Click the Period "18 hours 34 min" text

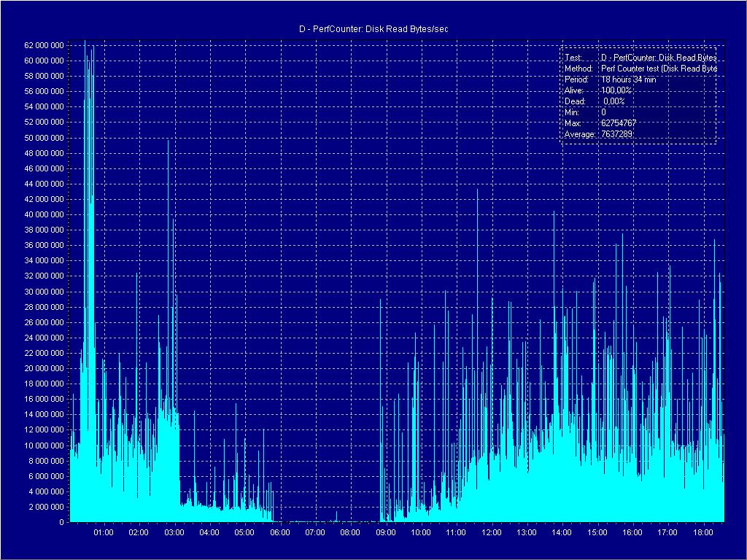628,79
